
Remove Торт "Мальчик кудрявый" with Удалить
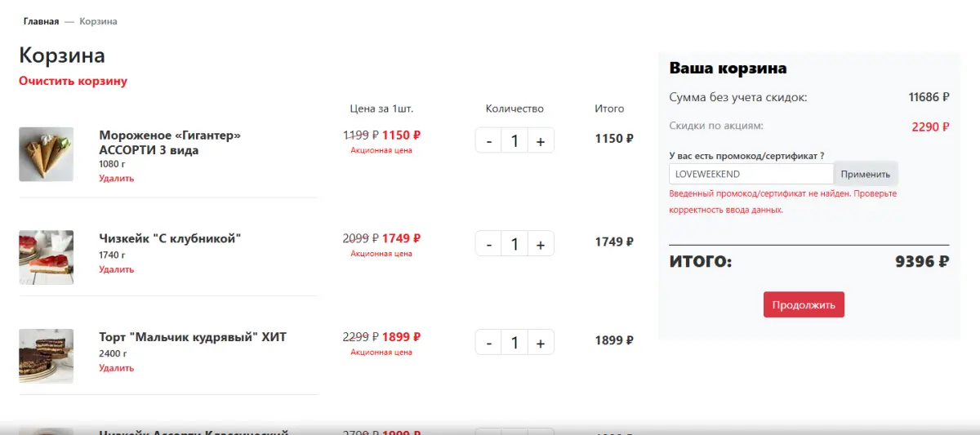click(x=117, y=368)
